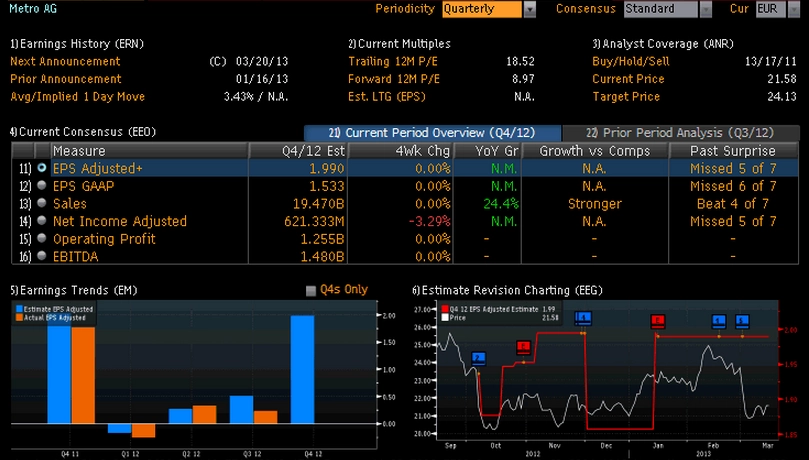Click the Q1 12 orange actual bar

pos(143,431)
